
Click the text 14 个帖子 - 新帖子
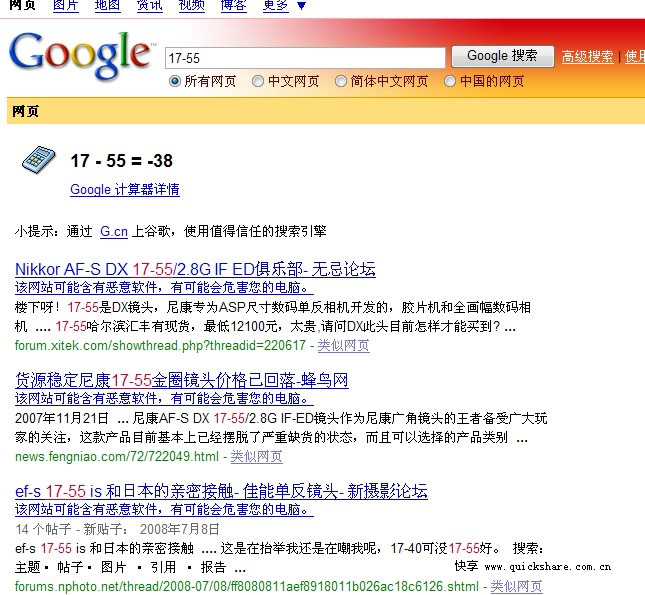[x=72, y=529]
